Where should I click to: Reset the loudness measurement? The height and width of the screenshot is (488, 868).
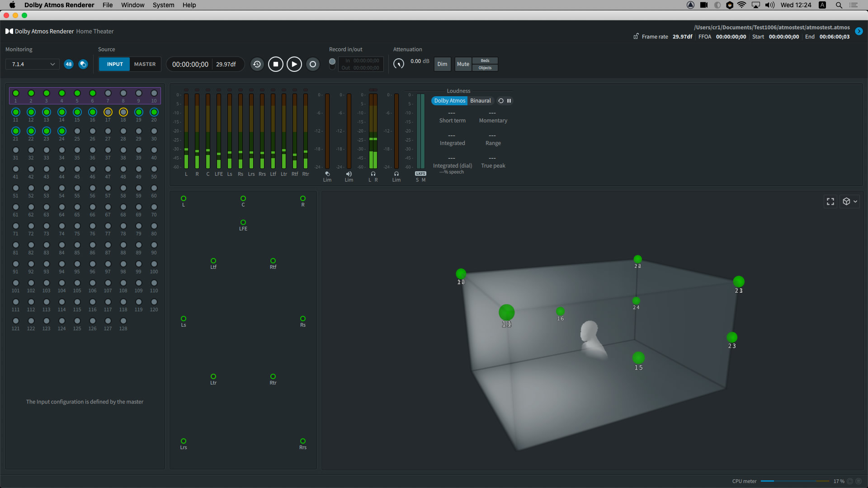pos(501,101)
